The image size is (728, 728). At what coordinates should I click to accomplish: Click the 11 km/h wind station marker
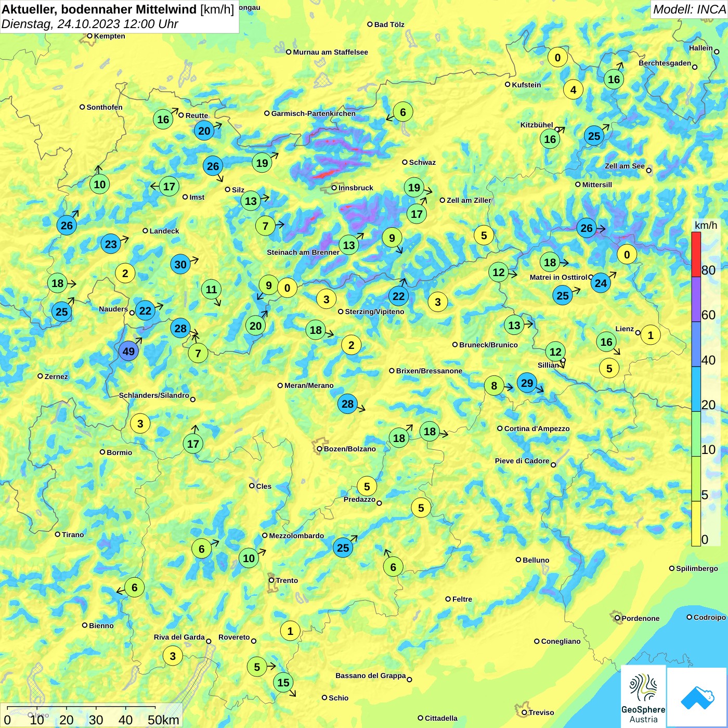[x=211, y=289]
